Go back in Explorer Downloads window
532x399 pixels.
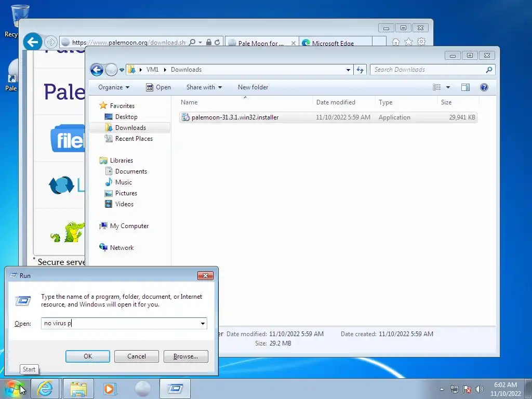coord(97,70)
